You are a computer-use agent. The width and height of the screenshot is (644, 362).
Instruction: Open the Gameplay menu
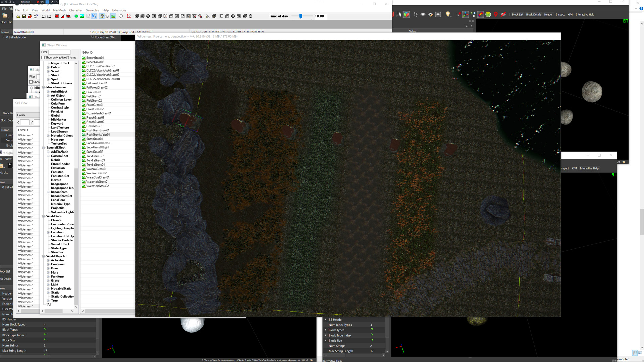click(92, 10)
